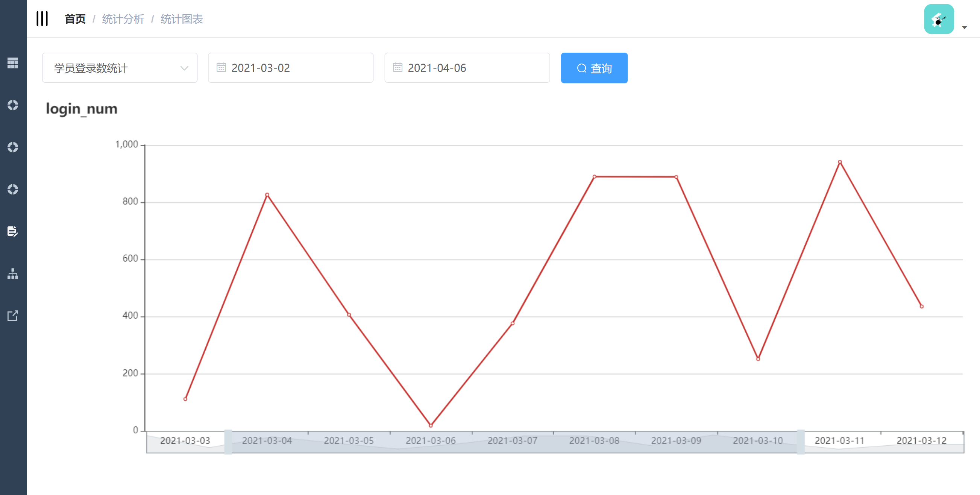Click the 2021-03-06 lowest data point

coord(431,425)
